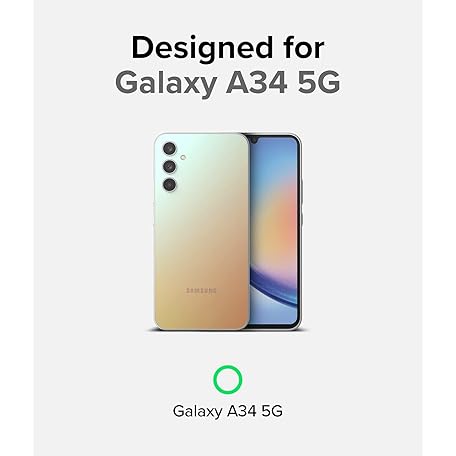Click the '5G' text in gray headline
Image resolution: width=456 pixels, height=456 pixels.
(x=318, y=81)
